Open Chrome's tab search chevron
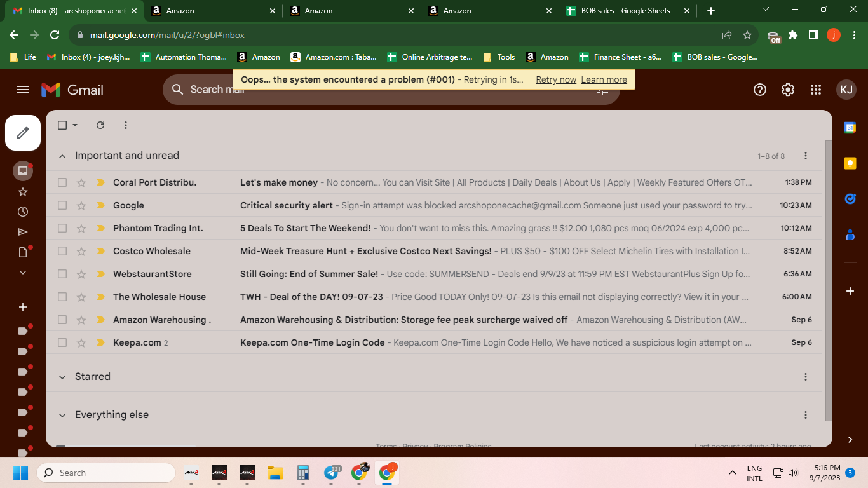This screenshot has width=868, height=488. (x=766, y=10)
